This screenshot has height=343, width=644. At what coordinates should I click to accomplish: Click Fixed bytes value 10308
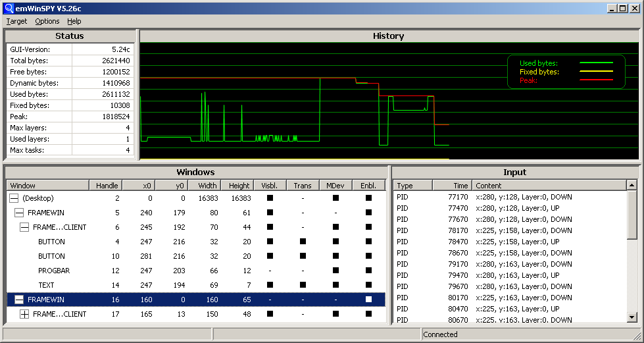click(x=120, y=105)
